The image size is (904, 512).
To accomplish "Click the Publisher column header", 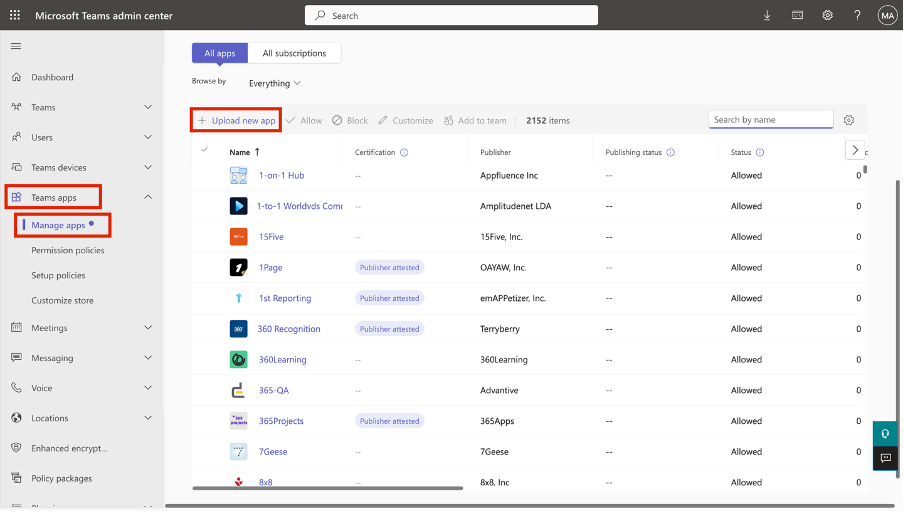I will tap(496, 152).
